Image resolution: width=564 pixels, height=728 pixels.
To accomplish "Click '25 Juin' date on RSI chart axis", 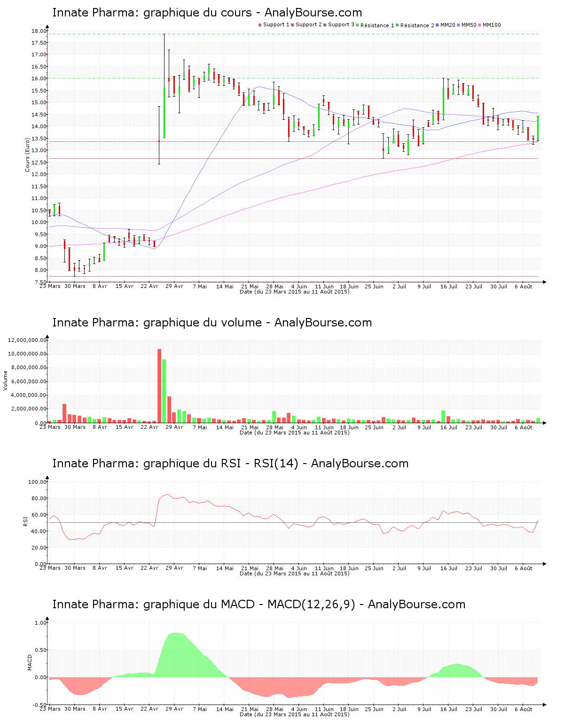I will coord(375,568).
